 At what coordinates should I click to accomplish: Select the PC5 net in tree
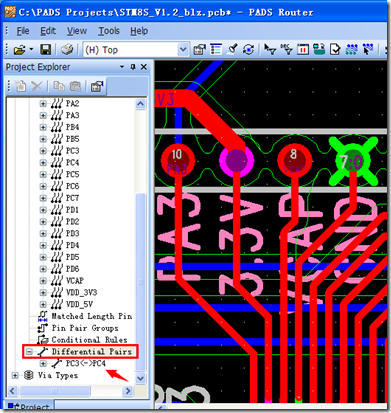72,174
